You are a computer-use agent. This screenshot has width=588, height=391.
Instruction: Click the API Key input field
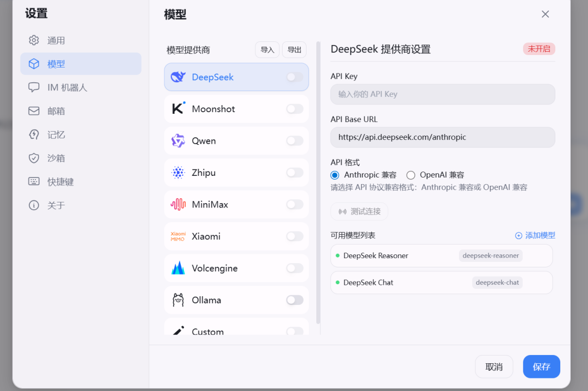tap(442, 94)
